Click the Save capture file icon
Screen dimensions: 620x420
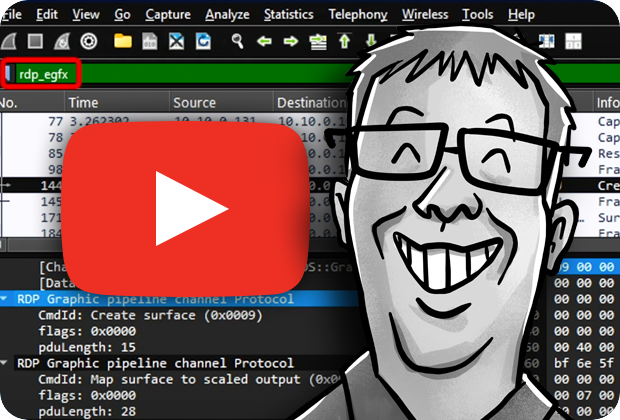coord(149,41)
